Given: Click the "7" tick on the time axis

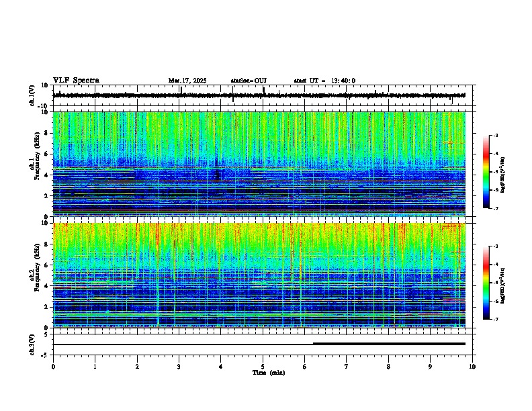Looking at the screenshot, I should point(347,367).
